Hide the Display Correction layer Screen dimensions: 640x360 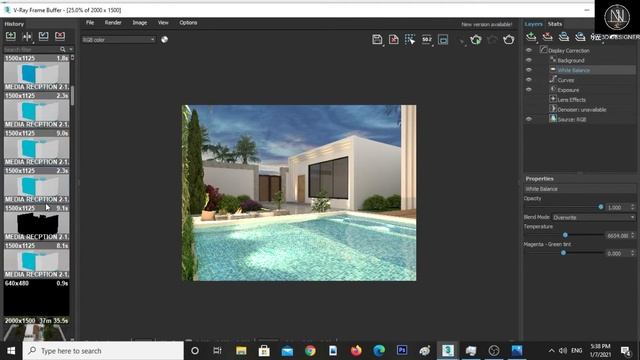(x=529, y=50)
